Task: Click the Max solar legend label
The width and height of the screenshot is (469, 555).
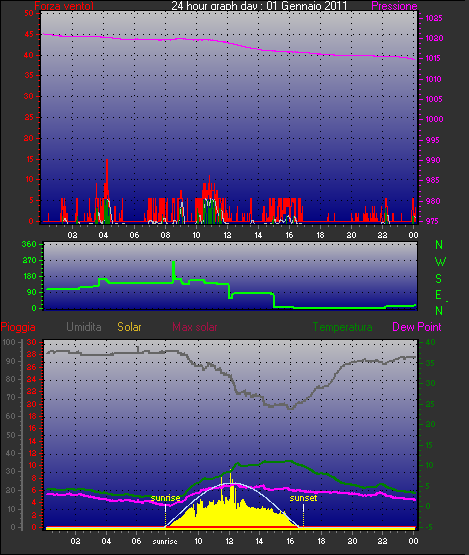Action: pos(195,327)
